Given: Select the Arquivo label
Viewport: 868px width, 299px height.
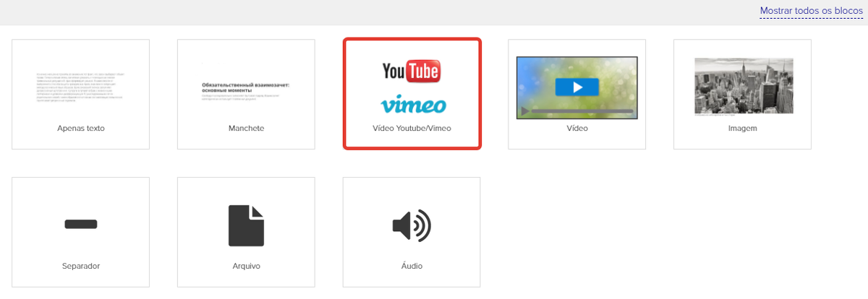Looking at the screenshot, I should [246, 266].
